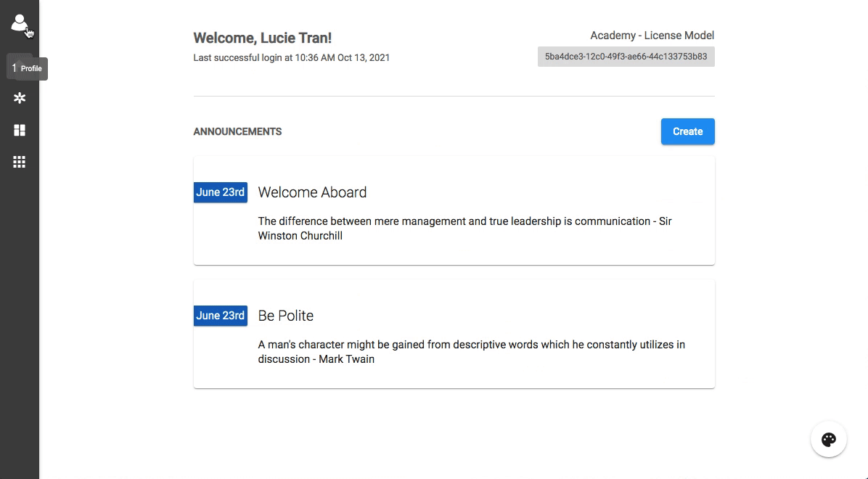Click the Academy - License Model label
Image resolution: width=868 pixels, height=479 pixels.
pos(652,36)
